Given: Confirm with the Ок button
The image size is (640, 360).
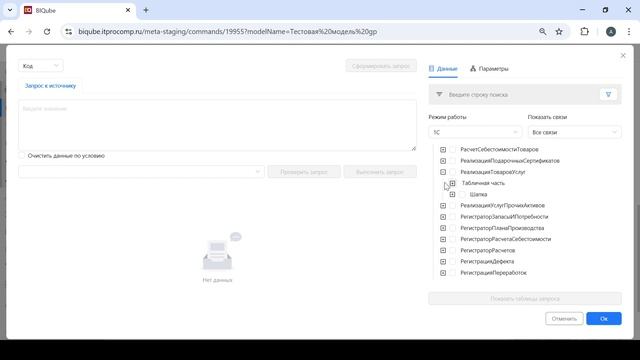Looking at the screenshot, I should (604, 318).
